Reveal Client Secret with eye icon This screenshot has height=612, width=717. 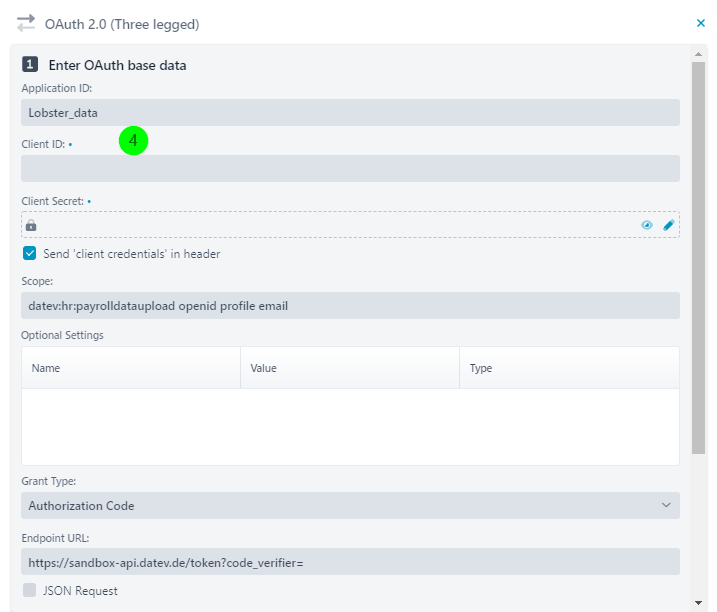(647, 225)
